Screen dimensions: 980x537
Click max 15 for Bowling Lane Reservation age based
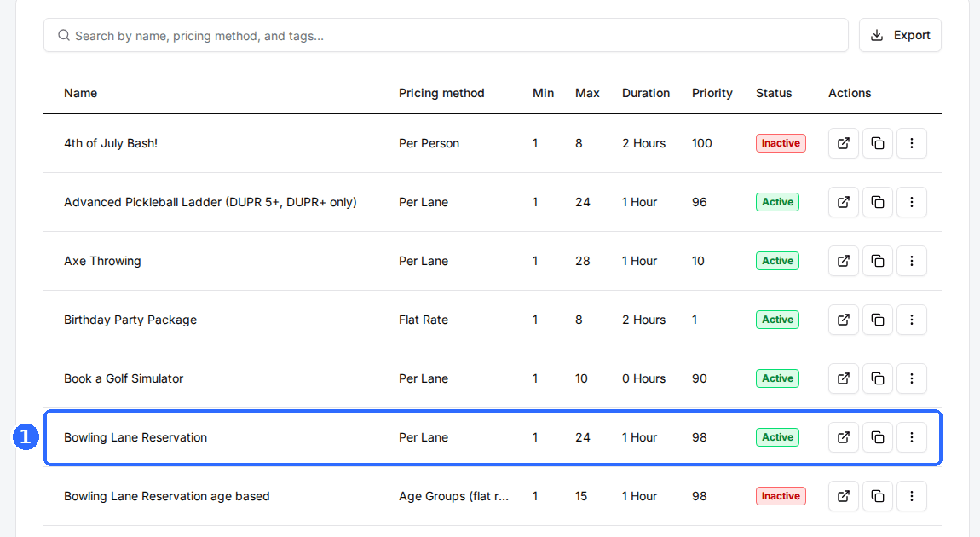click(x=581, y=496)
